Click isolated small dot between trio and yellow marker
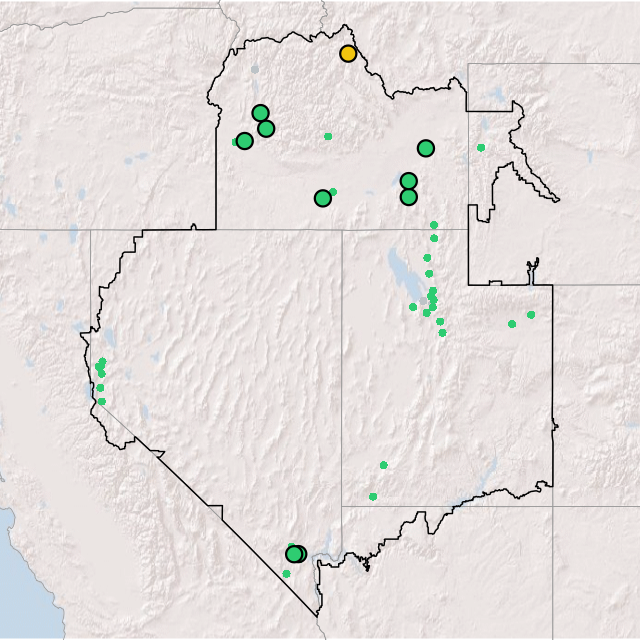 point(328,136)
